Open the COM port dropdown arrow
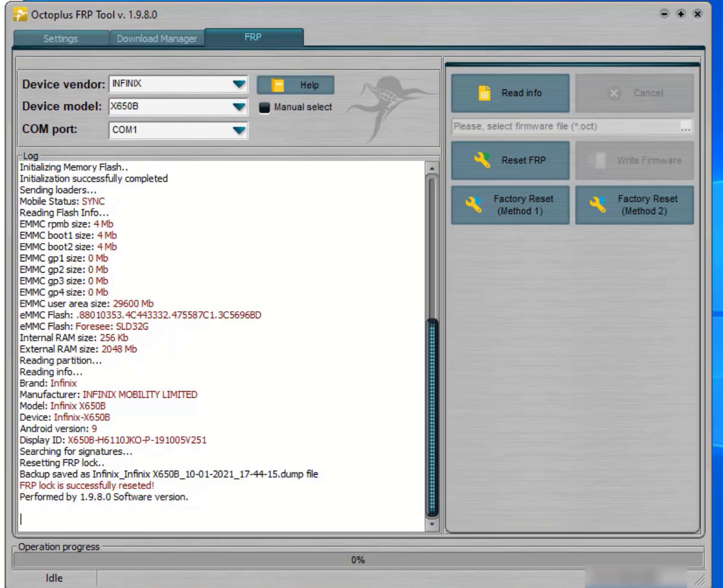723x588 pixels. pyautogui.click(x=239, y=130)
